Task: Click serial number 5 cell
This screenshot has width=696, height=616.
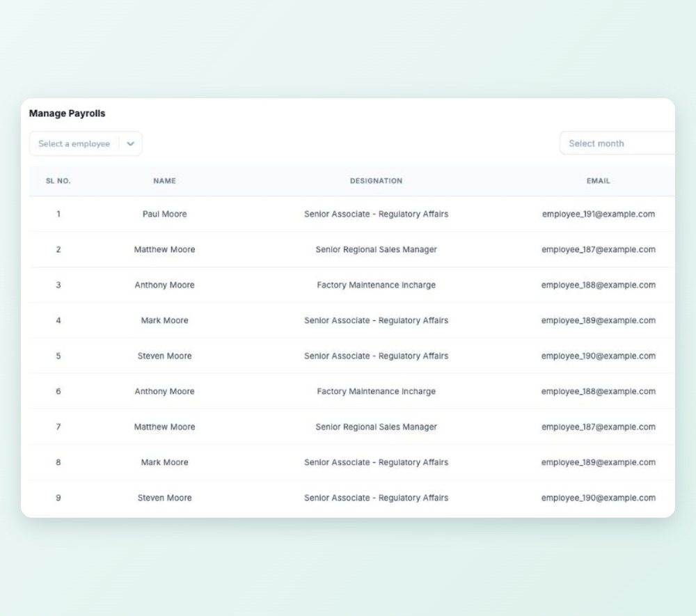Action: 58,356
